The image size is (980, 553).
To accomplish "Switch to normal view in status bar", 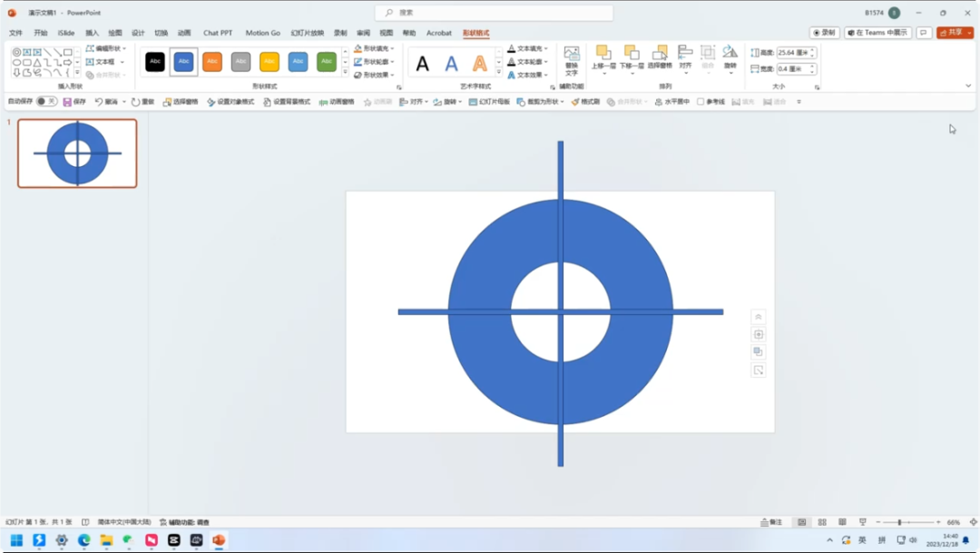I will point(801,522).
